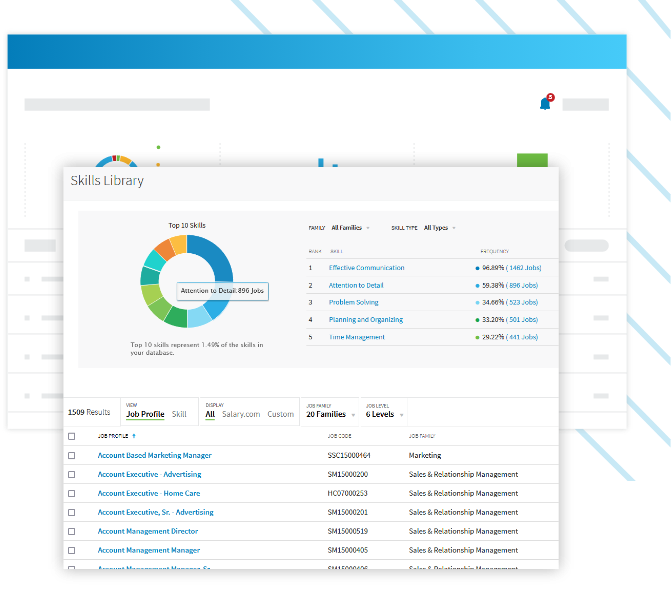Select the Account Management Director row checkbox
671x592 pixels.
[71, 532]
